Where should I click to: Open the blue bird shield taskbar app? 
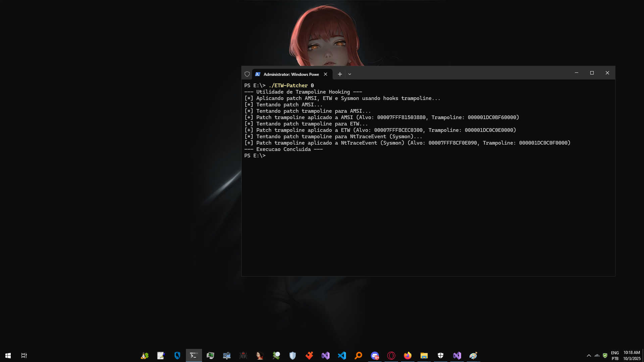(x=178, y=355)
